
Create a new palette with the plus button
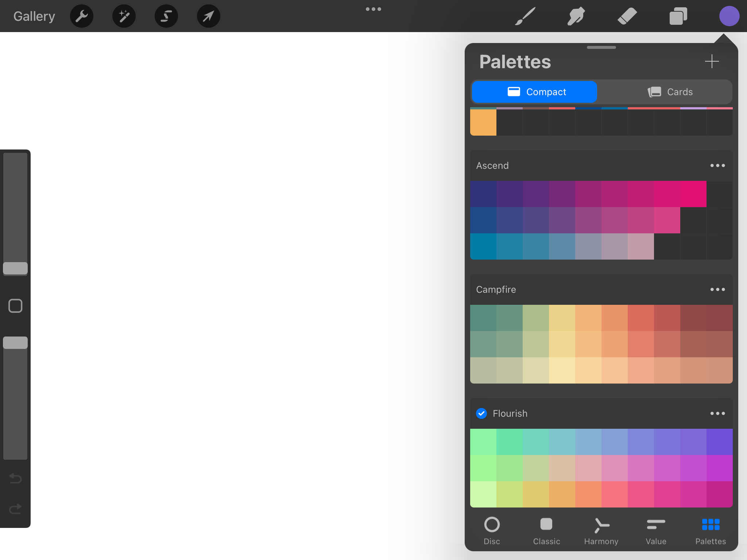pos(711,62)
